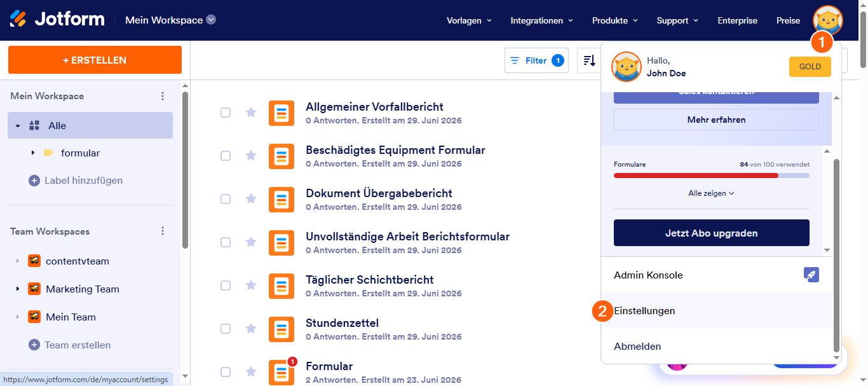The image size is (868, 386).
Task: Open the user avatar in the top bar
Action: (x=827, y=20)
